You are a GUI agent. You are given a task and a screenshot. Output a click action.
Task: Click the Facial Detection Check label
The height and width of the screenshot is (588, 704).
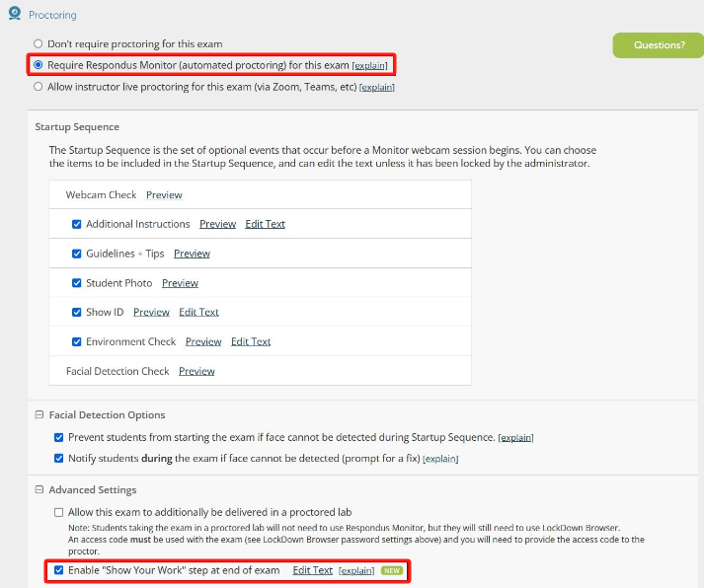pyautogui.click(x=117, y=371)
